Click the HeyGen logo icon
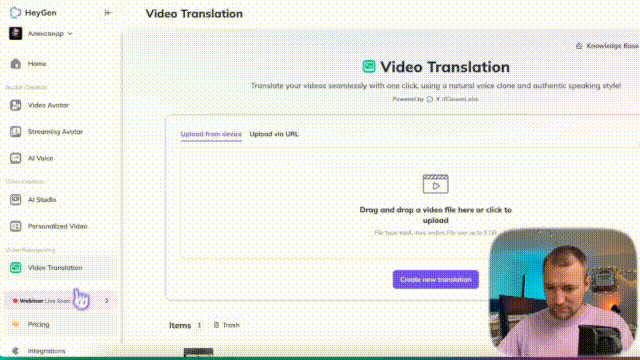 pos(16,13)
